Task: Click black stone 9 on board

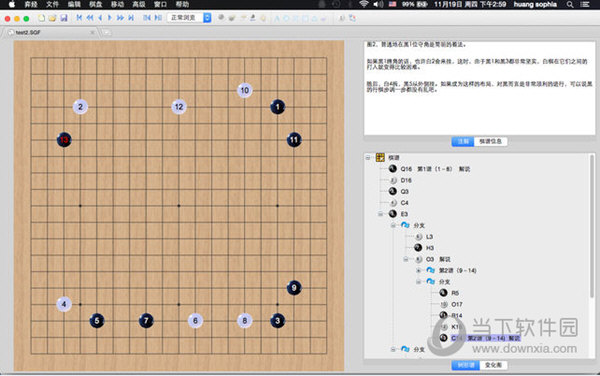Action: [x=294, y=288]
